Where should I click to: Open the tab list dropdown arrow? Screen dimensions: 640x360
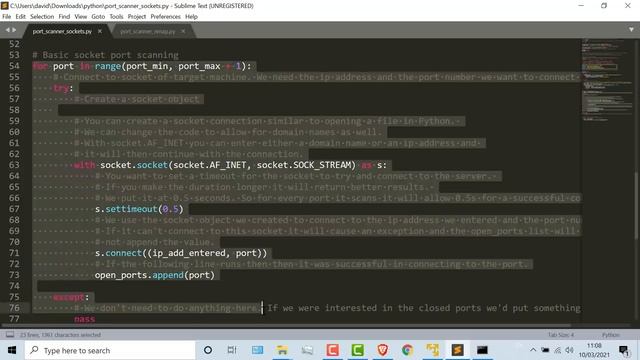click(631, 30)
